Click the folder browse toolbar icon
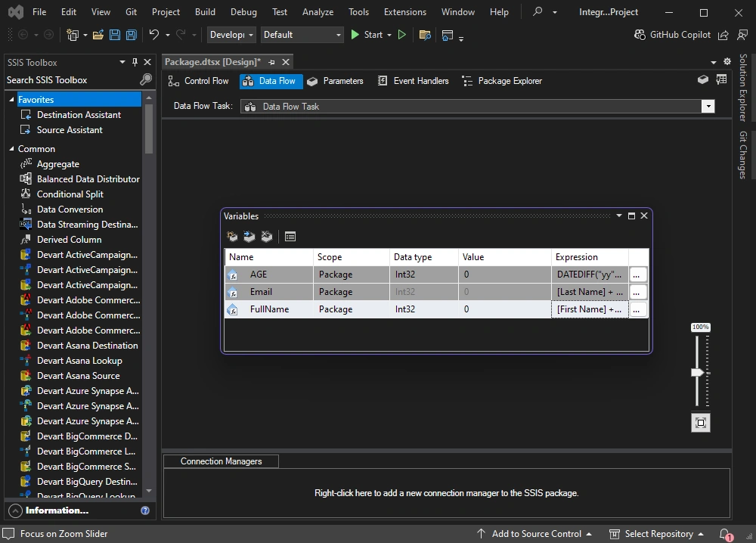This screenshot has width=756, height=543. click(x=425, y=35)
